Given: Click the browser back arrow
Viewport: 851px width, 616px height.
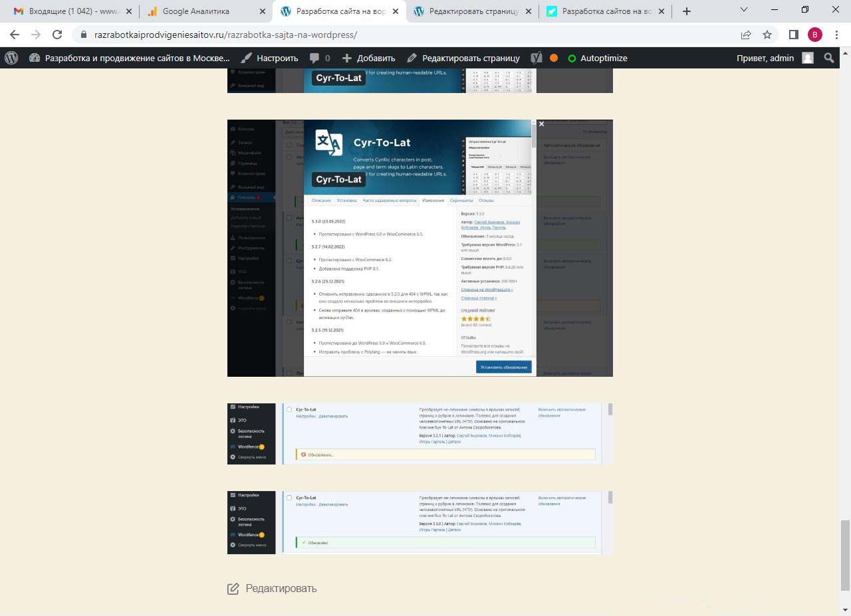Looking at the screenshot, I should (x=15, y=35).
